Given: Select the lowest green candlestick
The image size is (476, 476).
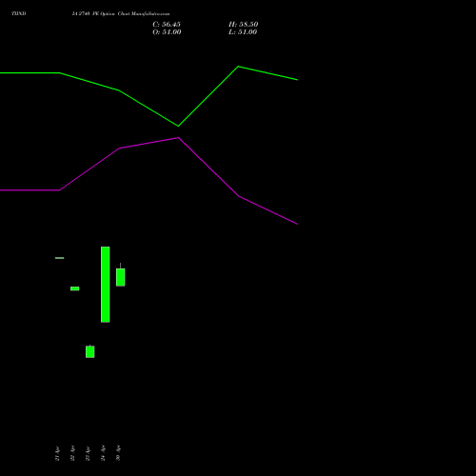Looking at the screenshot, I should (90, 351).
